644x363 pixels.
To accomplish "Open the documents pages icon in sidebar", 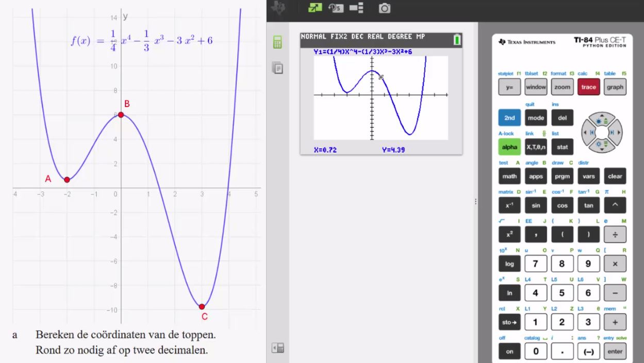I will click(x=277, y=68).
